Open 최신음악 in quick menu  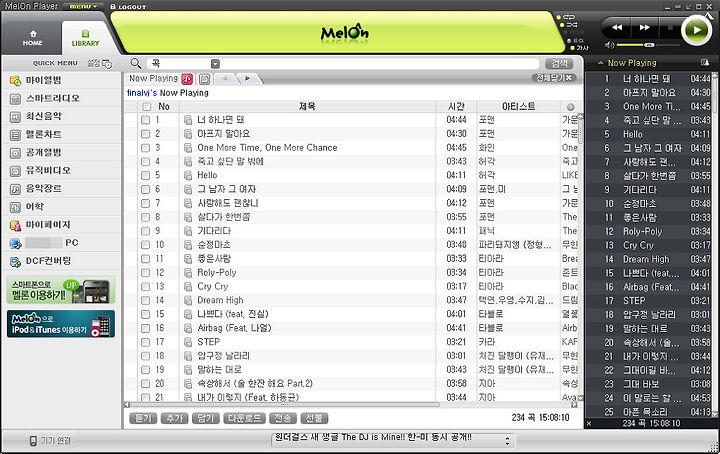tap(36, 116)
